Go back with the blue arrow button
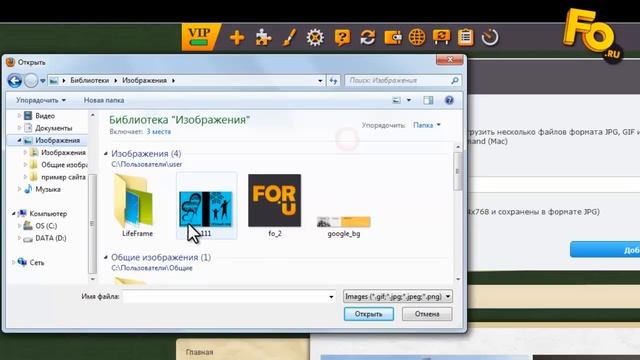The image size is (640, 360). pyautogui.click(x=15, y=80)
